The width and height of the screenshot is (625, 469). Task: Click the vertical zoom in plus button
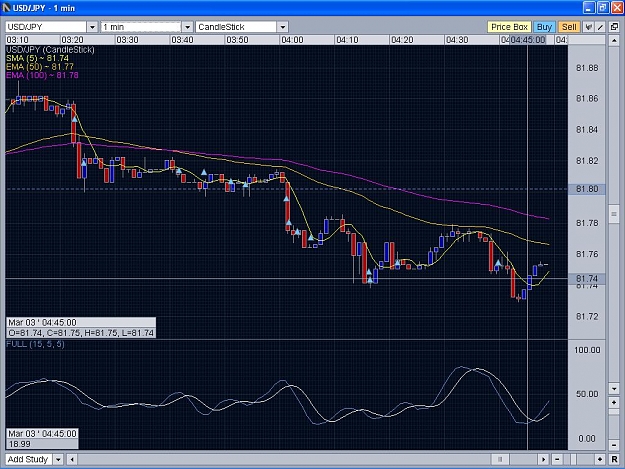pos(614,402)
